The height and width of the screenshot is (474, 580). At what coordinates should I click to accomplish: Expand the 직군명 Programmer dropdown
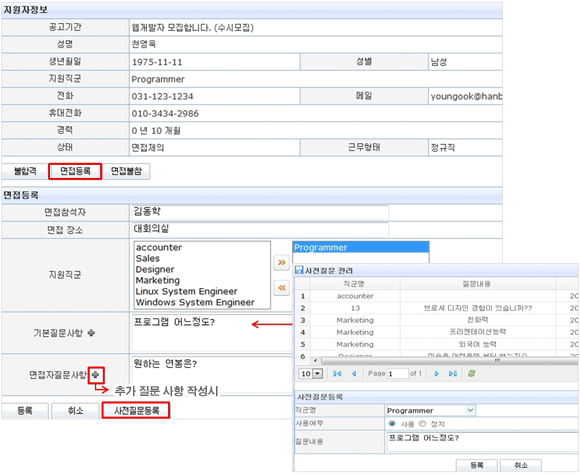[x=470, y=410]
